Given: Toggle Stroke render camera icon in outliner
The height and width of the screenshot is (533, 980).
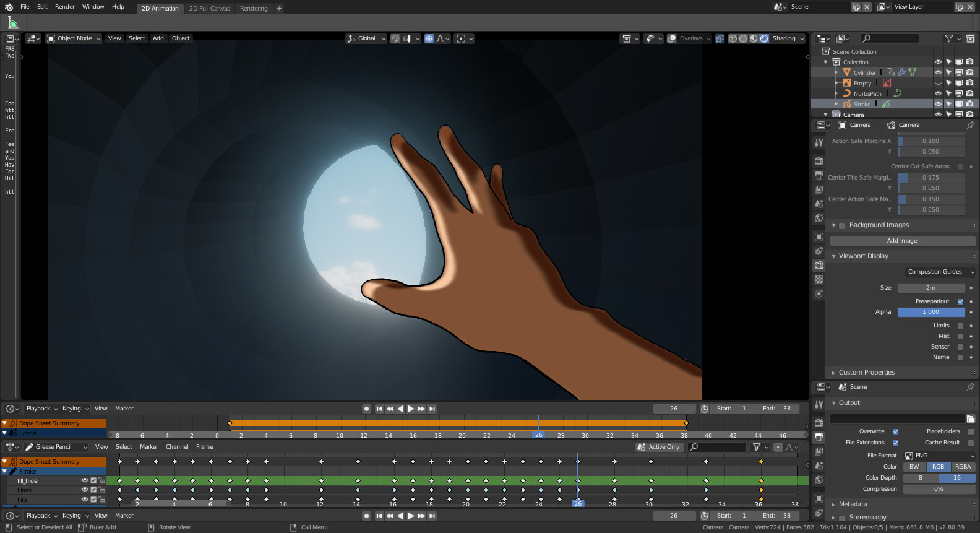Looking at the screenshot, I should click(969, 104).
